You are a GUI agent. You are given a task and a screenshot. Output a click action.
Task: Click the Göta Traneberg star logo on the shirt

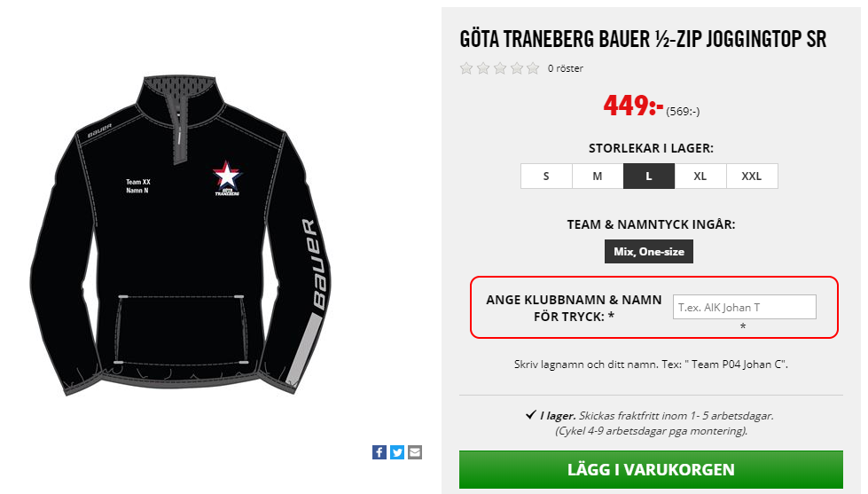227,178
